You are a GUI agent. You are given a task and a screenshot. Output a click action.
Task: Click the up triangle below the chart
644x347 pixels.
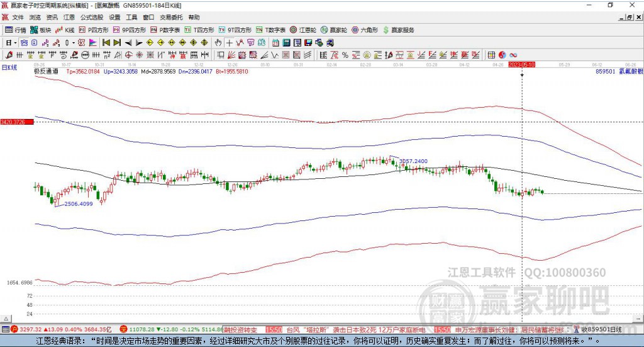(x=6, y=319)
